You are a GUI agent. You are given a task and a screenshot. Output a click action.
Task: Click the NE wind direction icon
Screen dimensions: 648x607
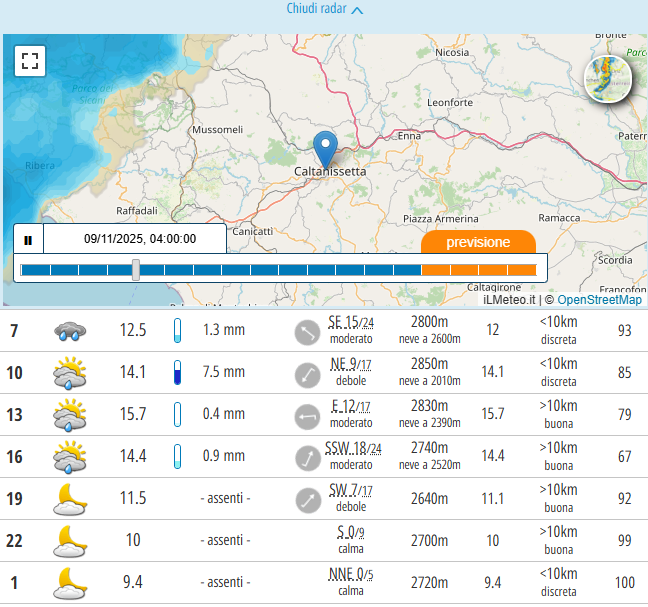306,373
